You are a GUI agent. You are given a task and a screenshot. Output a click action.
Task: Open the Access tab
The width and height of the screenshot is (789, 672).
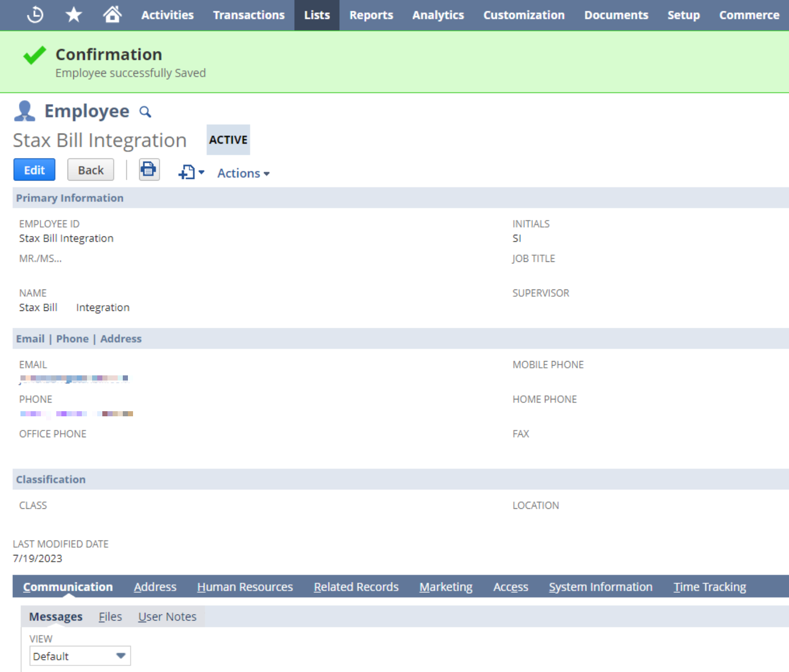[x=511, y=587]
